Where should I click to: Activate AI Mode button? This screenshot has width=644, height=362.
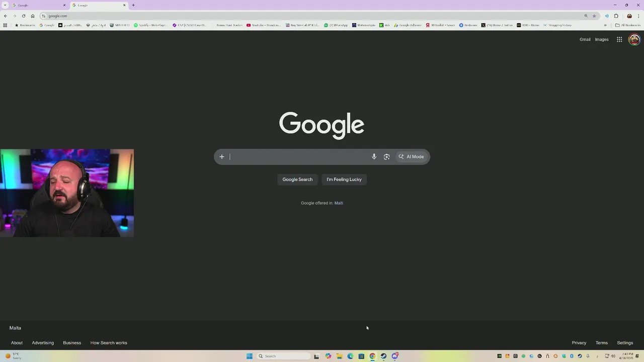412,156
